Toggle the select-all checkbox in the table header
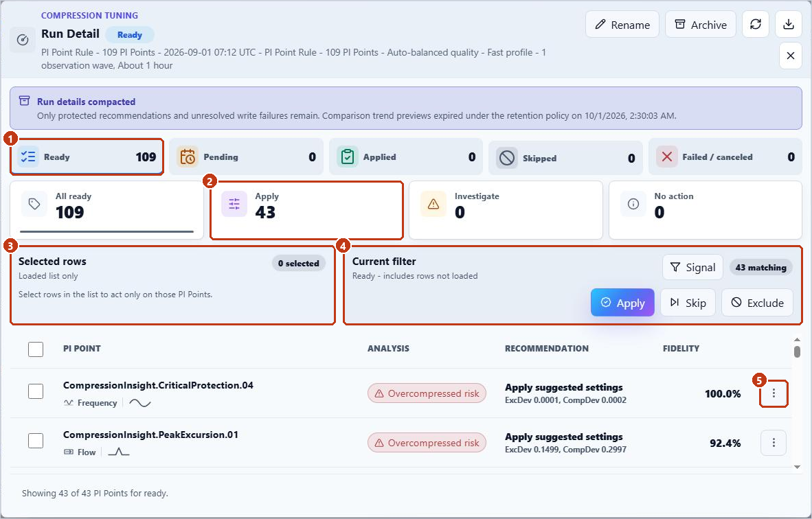 (x=36, y=349)
